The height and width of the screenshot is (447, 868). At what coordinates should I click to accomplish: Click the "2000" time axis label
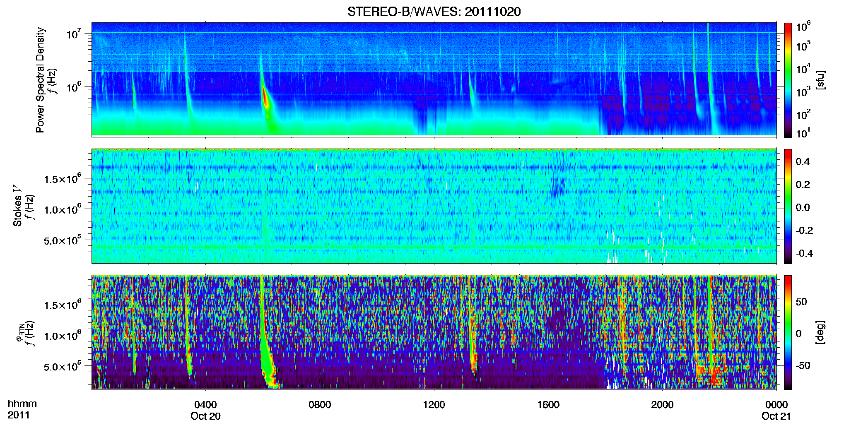tap(662, 404)
